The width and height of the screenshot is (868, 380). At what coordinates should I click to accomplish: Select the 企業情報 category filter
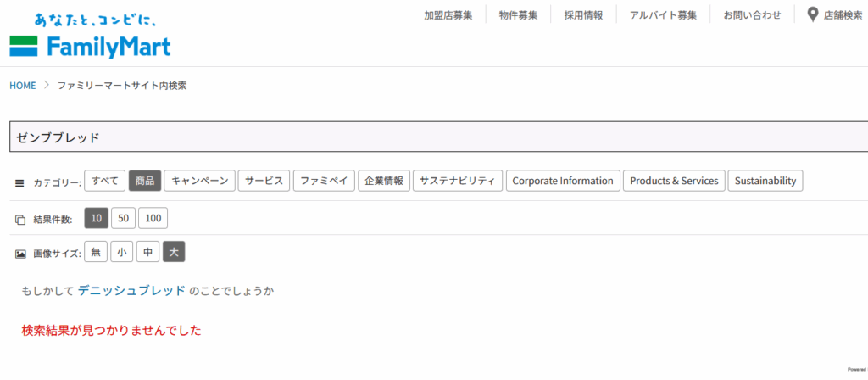click(x=384, y=181)
